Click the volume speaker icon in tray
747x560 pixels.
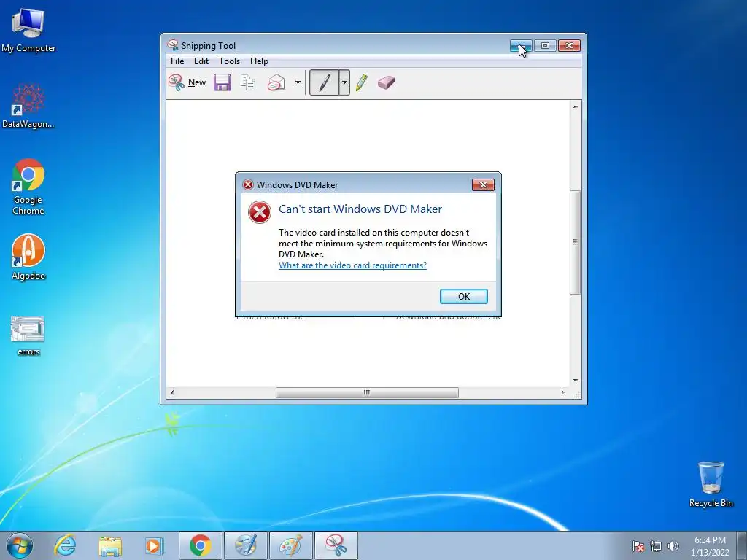click(x=673, y=546)
